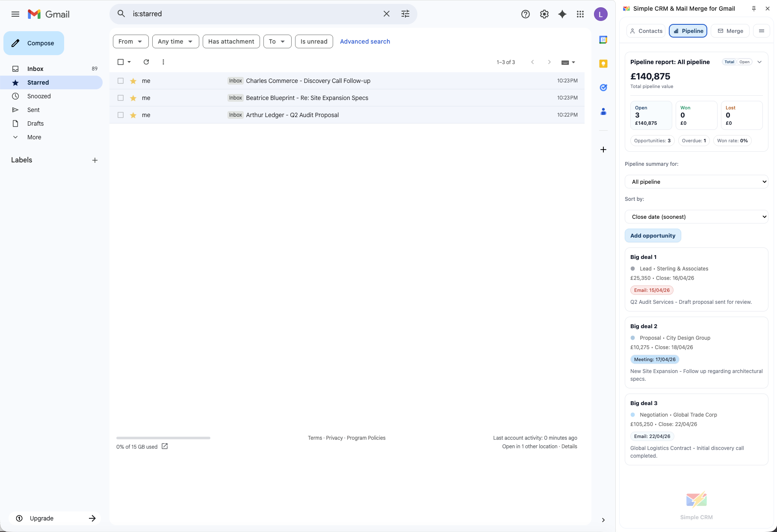Unstar the Arthur Ledger email

(x=133, y=115)
